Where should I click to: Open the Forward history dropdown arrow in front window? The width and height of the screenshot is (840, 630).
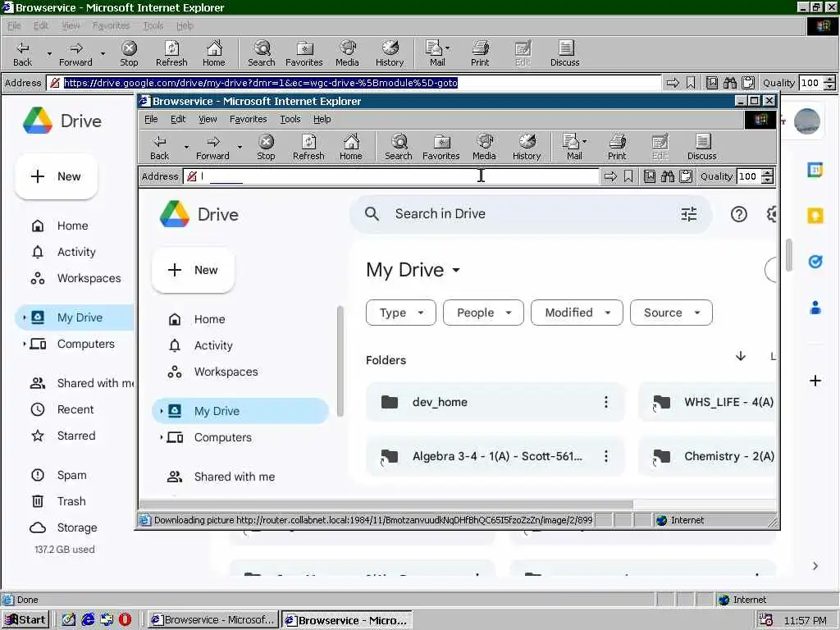click(x=240, y=147)
